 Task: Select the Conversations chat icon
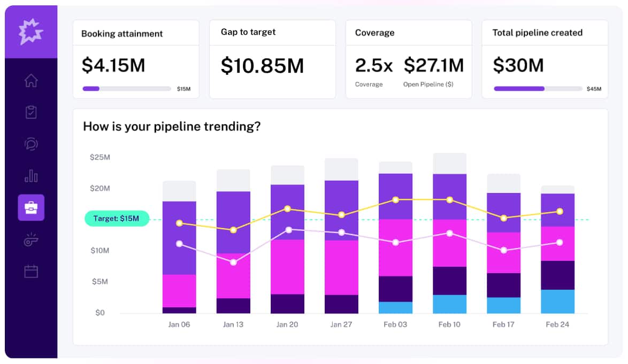click(x=32, y=144)
